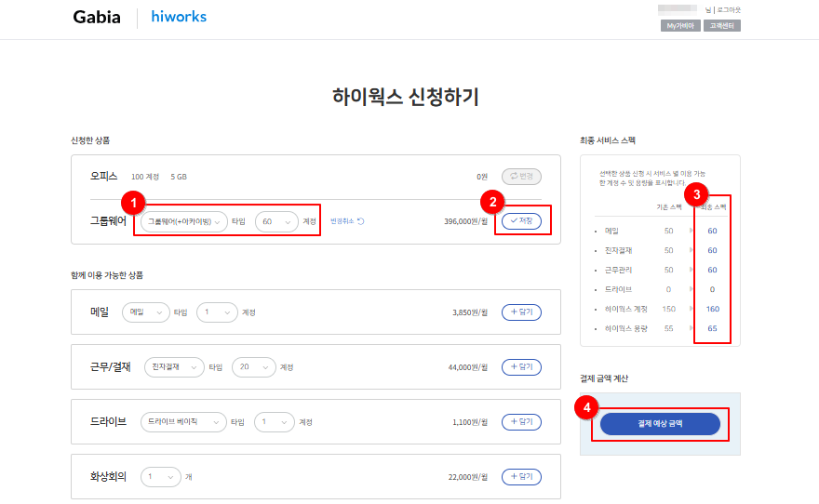This screenshot has width=819, height=504.
Task: Click the 로그아웃 link
Action: [729, 10]
